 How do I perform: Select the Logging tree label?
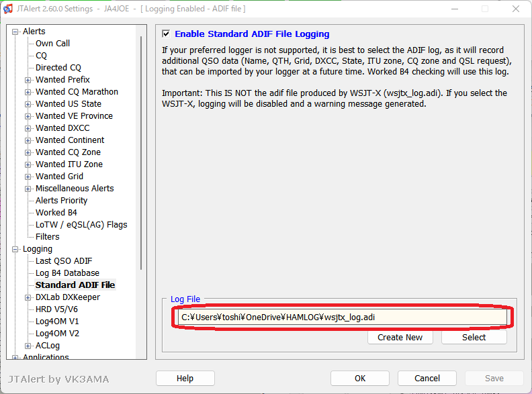pyautogui.click(x=38, y=249)
